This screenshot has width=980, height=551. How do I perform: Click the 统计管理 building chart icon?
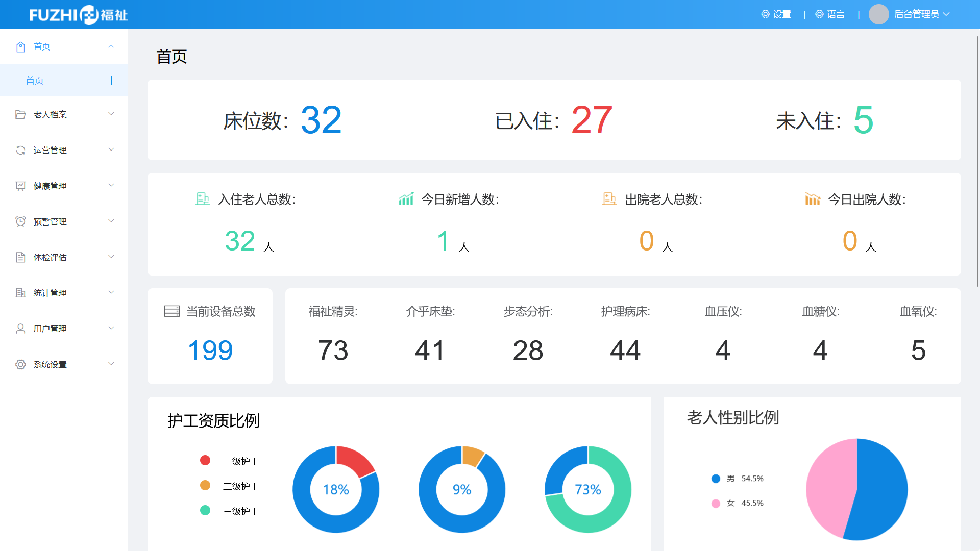click(20, 293)
